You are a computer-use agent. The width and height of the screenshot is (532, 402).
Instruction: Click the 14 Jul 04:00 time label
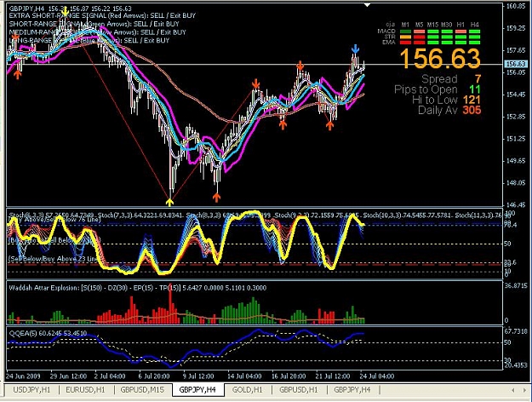coord(244,376)
